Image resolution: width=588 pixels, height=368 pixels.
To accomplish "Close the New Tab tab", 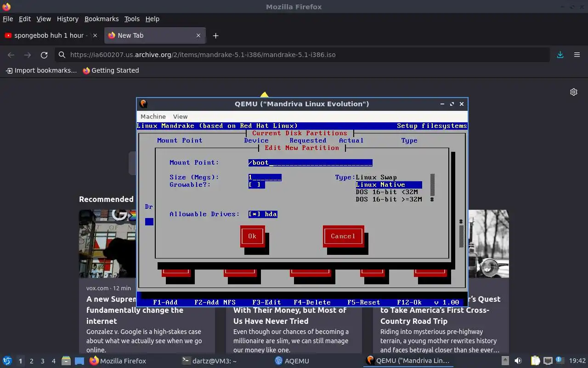I will 198,35.
